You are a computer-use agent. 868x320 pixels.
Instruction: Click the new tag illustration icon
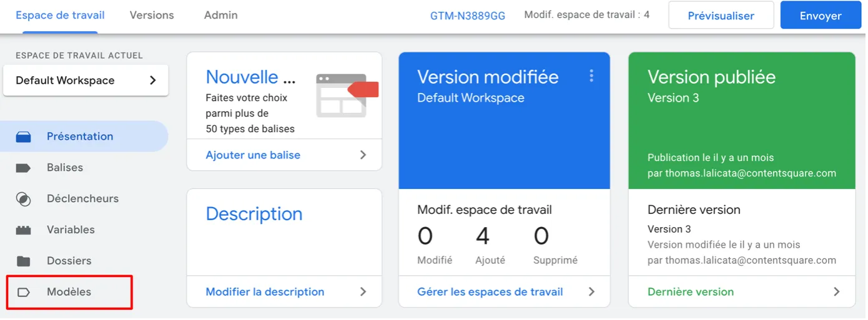(x=347, y=95)
